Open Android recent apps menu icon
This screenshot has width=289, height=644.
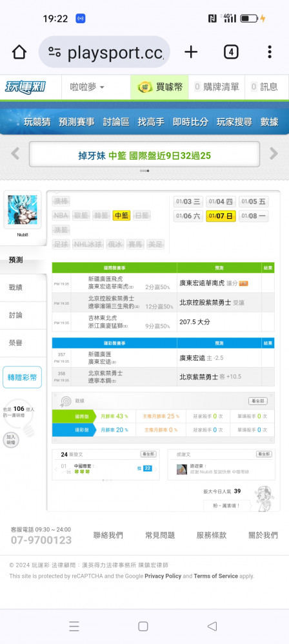click(74, 626)
